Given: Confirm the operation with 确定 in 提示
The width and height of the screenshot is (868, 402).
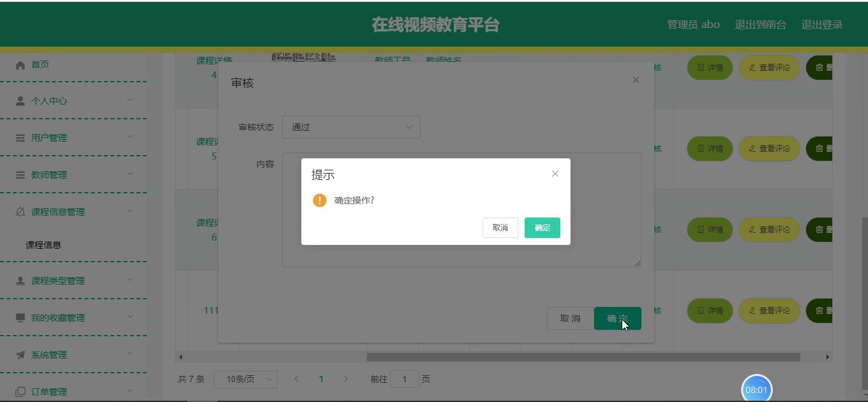Looking at the screenshot, I should pos(542,228).
